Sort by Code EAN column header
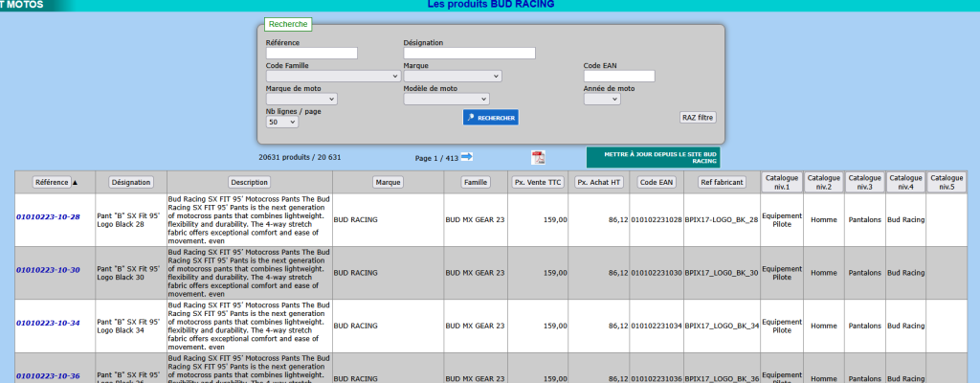This screenshot has width=980, height=383. pyautogui.click(x=657, y=182)
